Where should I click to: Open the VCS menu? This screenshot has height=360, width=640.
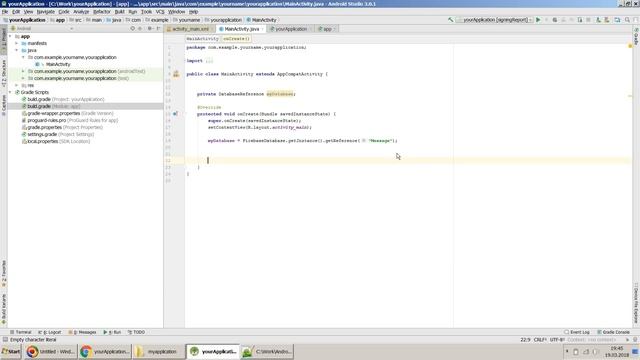point(160,12)
